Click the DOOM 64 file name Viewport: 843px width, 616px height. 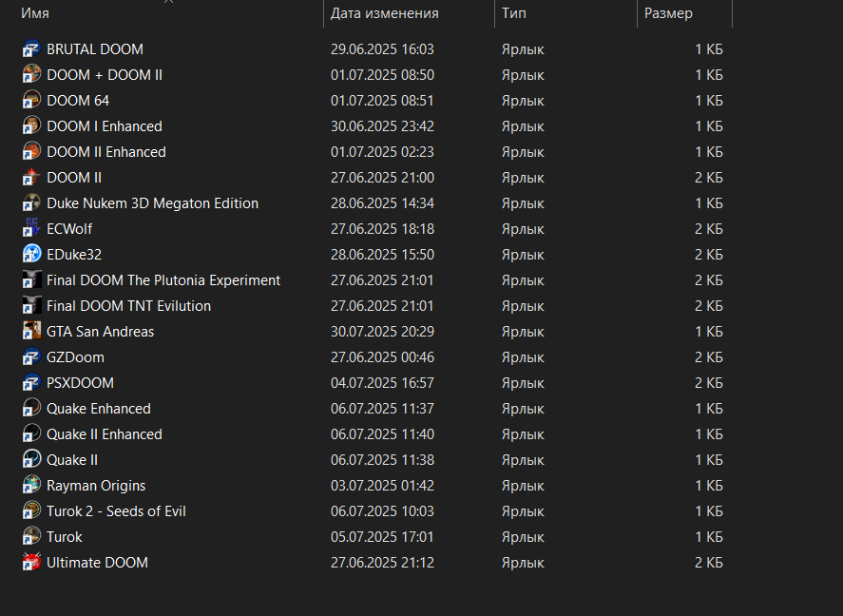click(78, 101)
